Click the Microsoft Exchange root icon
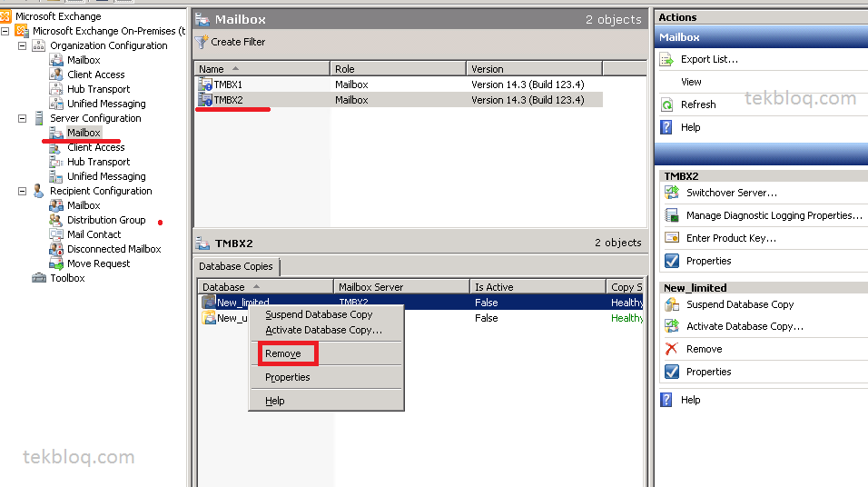Screen dimensions: 868x487 coord(5,16)
